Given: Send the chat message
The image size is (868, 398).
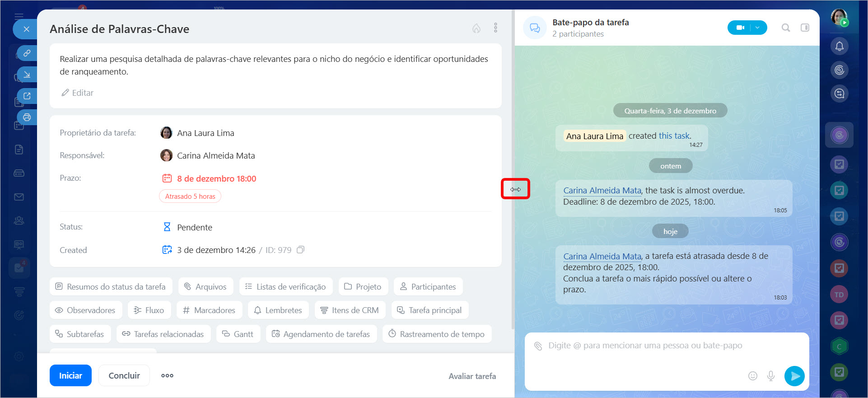Looking at the screenshot, I should (794, 376).
